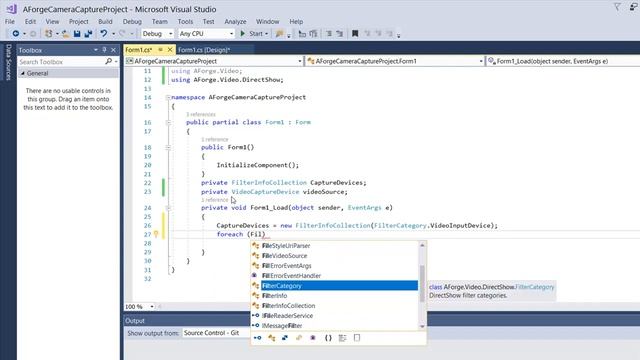Click the New Project toolbar icon
The width and height of the screenshot is (640, 360).
49,33
